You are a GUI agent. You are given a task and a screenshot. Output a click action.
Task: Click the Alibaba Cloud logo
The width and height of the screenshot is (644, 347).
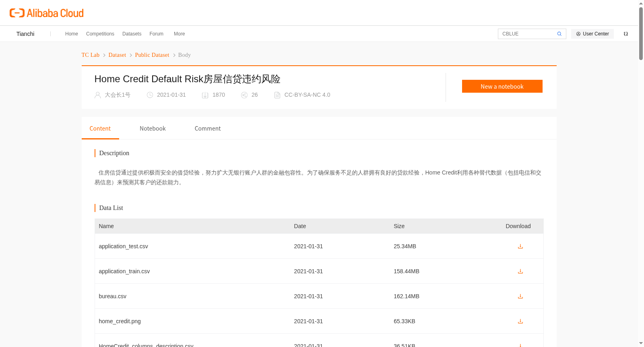pos(47,13)
